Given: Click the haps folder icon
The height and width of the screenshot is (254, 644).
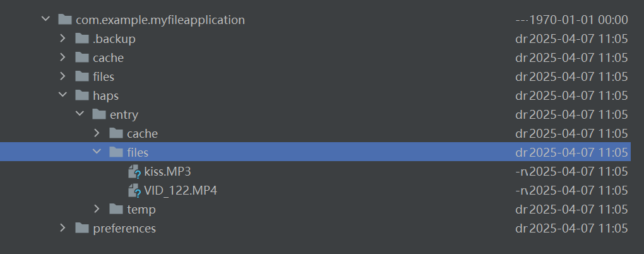Looking at the screenshot, I should tap(82, 96).
